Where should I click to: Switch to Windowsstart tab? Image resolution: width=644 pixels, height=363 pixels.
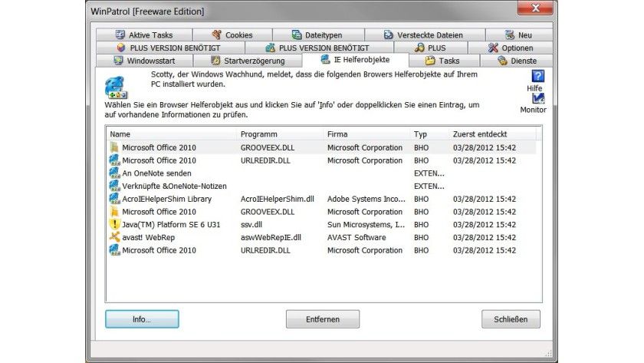tap(144, 61)
